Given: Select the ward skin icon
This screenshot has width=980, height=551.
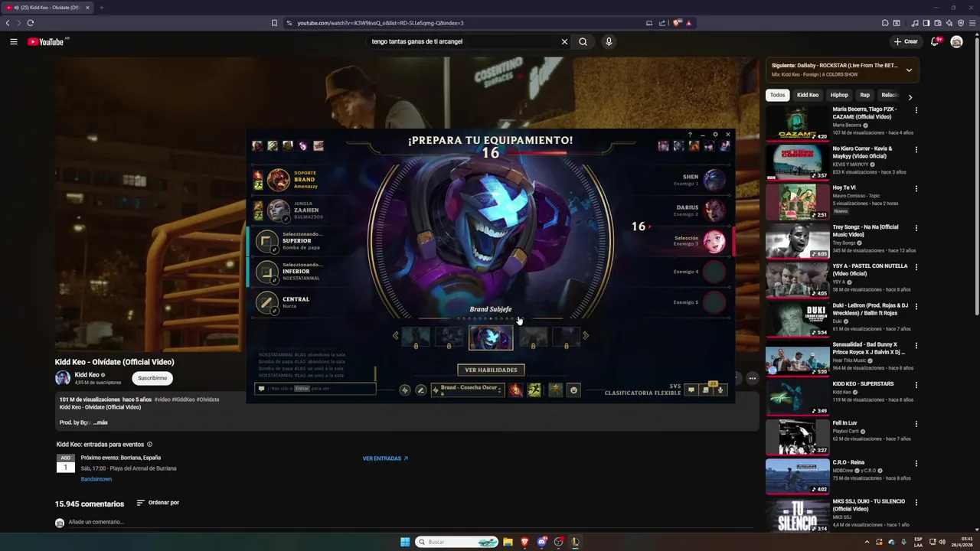Looking at the screenshot, I should (555, 390).
